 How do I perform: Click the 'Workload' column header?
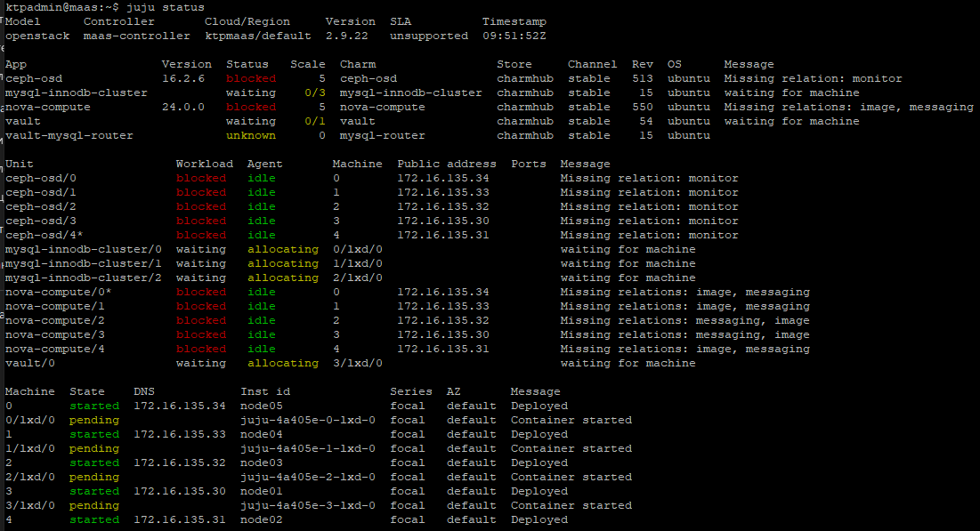click(x=205, y=165)
